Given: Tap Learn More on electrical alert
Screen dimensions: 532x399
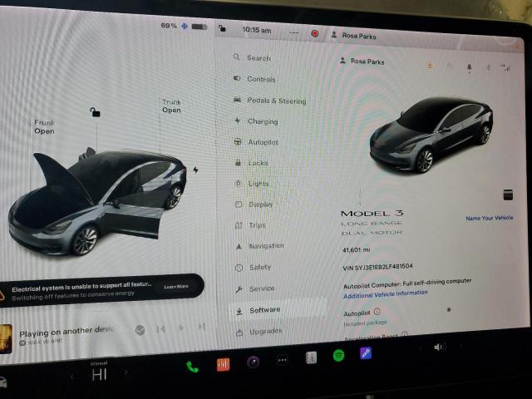Looking at the screenshot, I should click(x=175, y=287).
